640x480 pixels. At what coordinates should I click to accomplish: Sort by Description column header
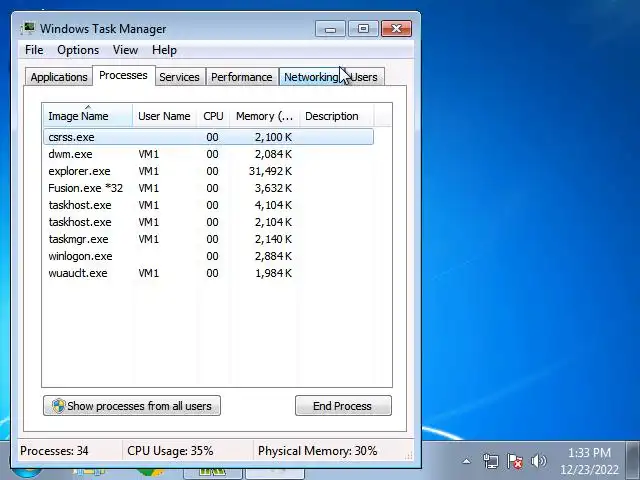point(336,116)
